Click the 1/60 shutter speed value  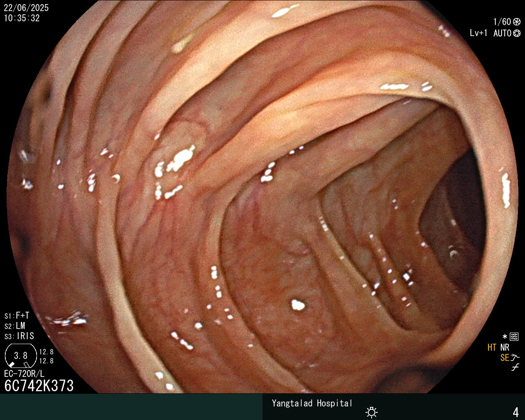coord(502,22)
